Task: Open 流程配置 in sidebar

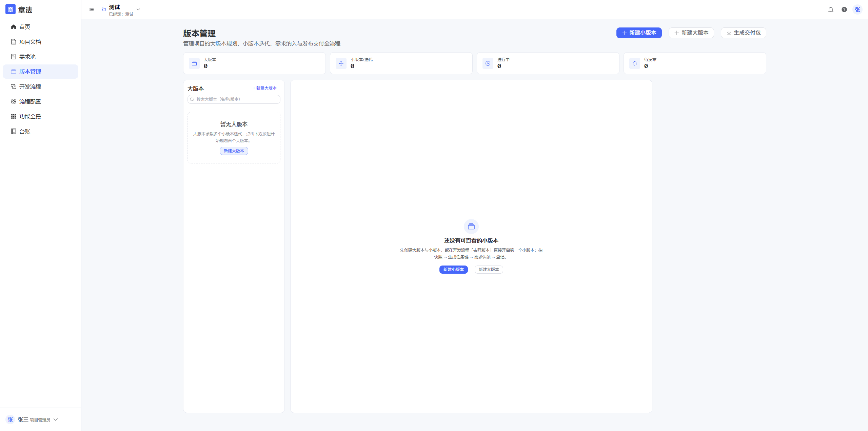Action: pyautogui.click(x=40, y=101)
